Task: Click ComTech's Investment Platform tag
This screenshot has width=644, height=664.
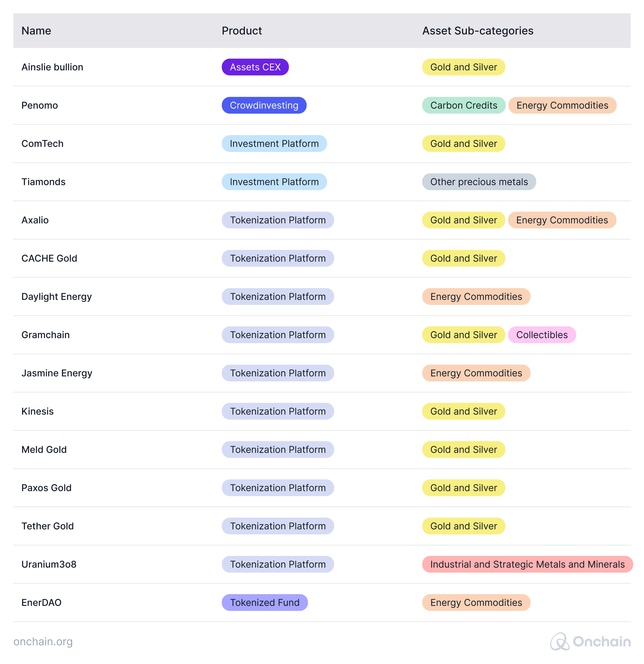Action: pyautogui.click(x=274, y=144)
